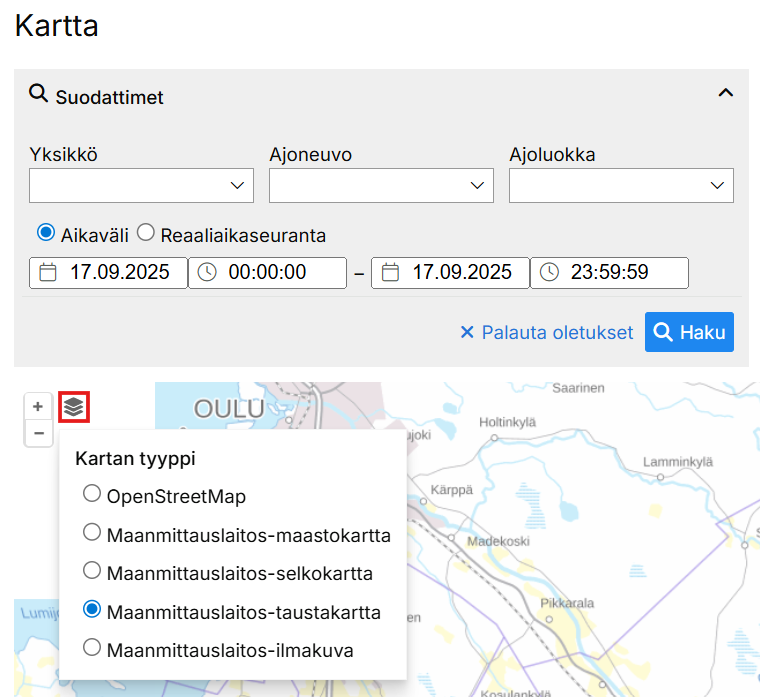Expand the Ajoluokka dropdown
This screenshot has width=760, height=697.
(x=621, y=185)
